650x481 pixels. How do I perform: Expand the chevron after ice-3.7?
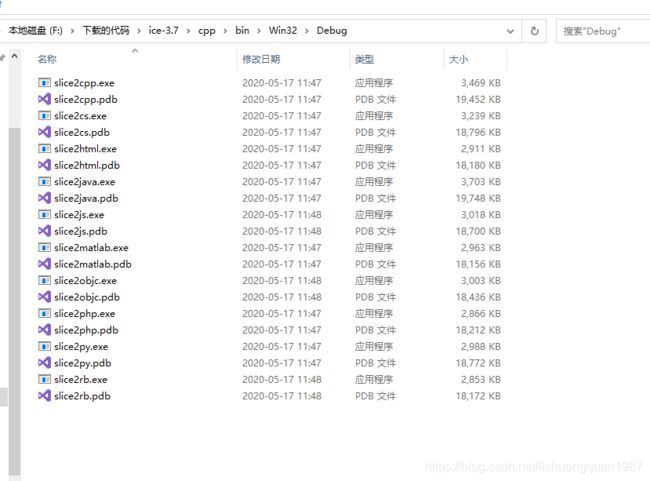pos(189,31)
